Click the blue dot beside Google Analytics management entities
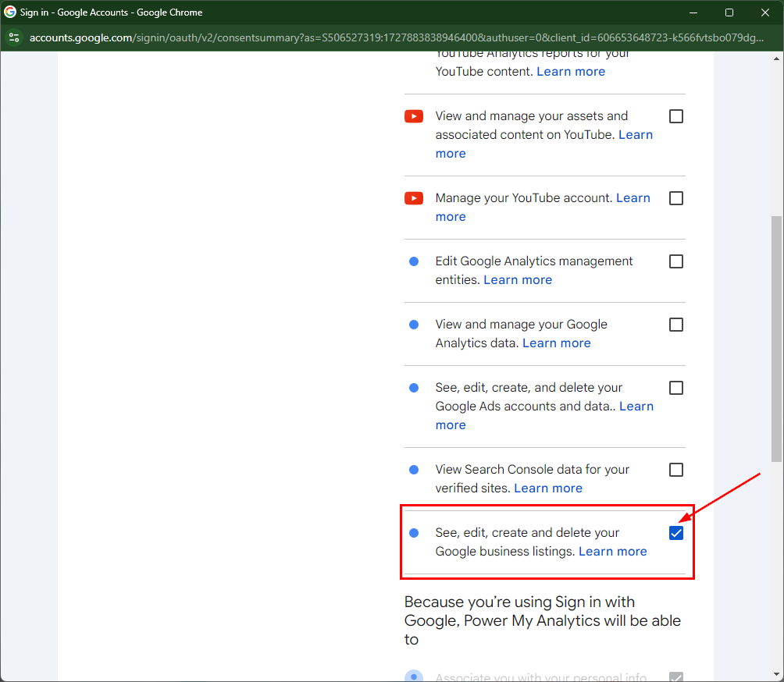 pyautogui.click(x=414, y=261)
